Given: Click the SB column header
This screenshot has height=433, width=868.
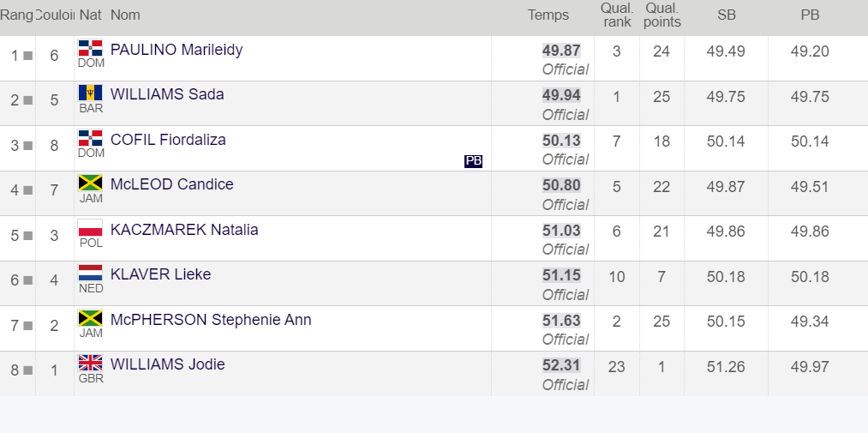Looking at the screenshot, I should point(727,15).
